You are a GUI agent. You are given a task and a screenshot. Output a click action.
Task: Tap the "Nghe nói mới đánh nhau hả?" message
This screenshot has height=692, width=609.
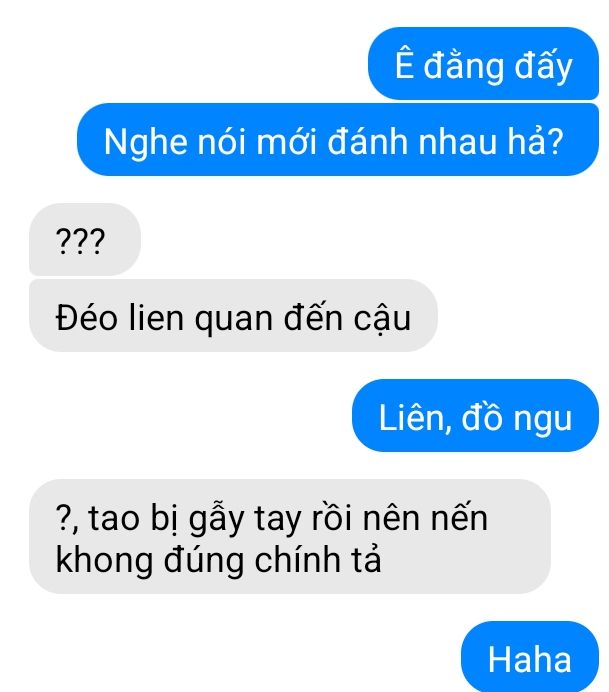click(x=338, y=139)
